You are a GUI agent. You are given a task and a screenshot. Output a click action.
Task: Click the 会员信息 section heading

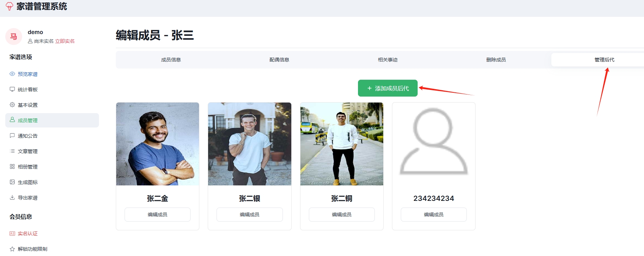(21, 217)
